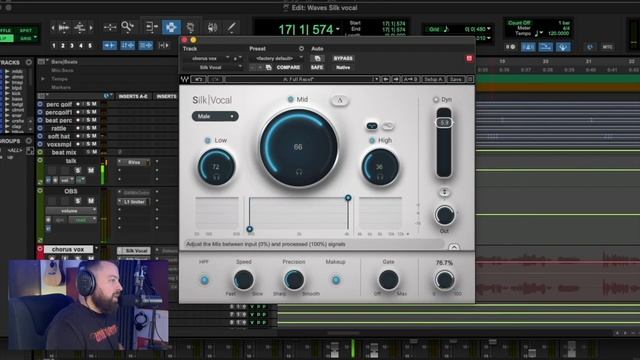Click Save in Waves toolbar
The image size is (640, 360).
coord(456,79)
